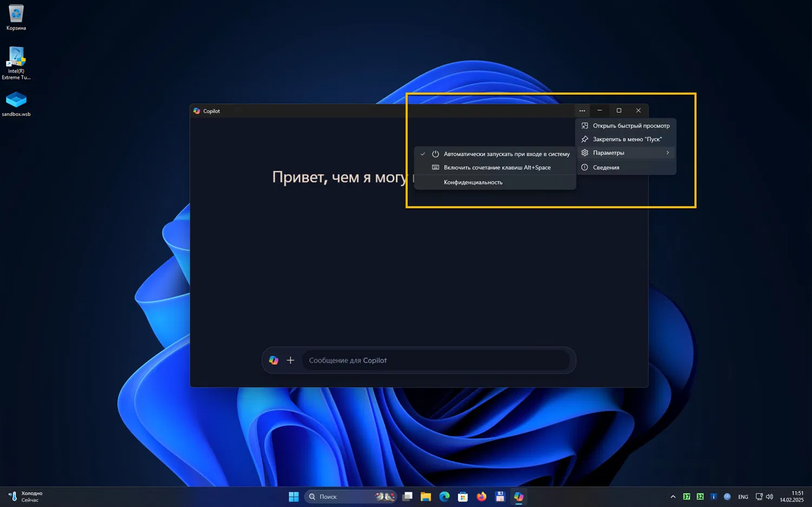Click the Copilot logo in the title bar
Screen dimensions: 812x507
pos(197,111)
